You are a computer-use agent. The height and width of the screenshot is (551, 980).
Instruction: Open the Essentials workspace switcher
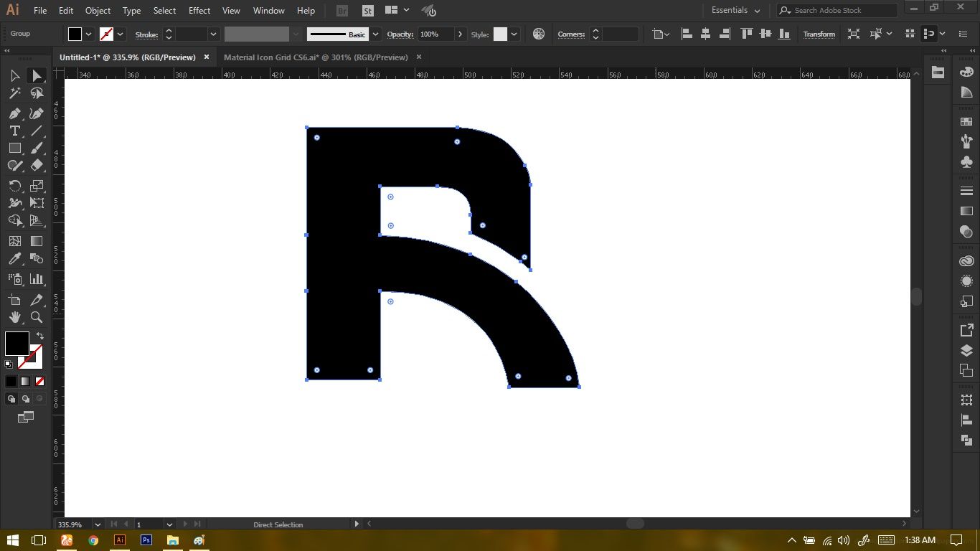735,10
